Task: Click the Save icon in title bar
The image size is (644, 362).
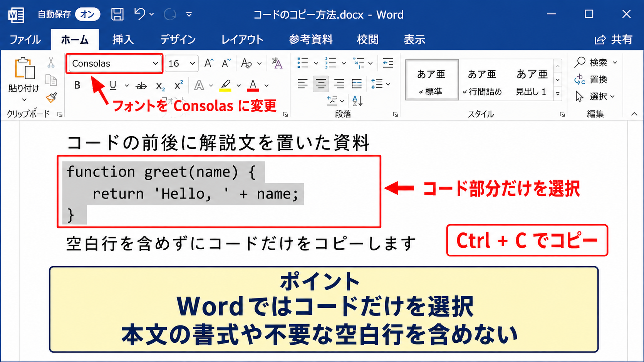Action: click(117, 14)
